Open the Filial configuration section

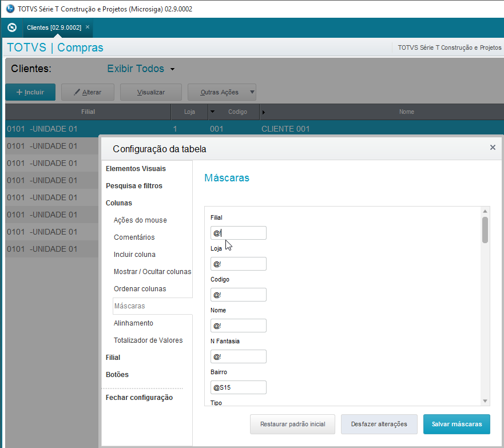pyautogui.click(x=113, y=358)
